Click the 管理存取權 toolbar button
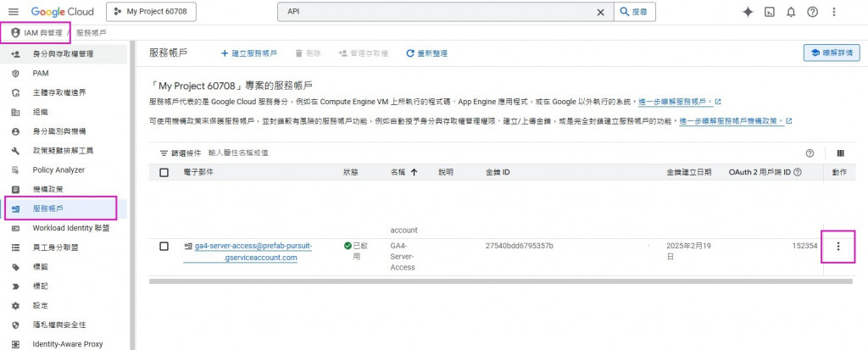This screenshot has width=868, height=350. point(363,53)
